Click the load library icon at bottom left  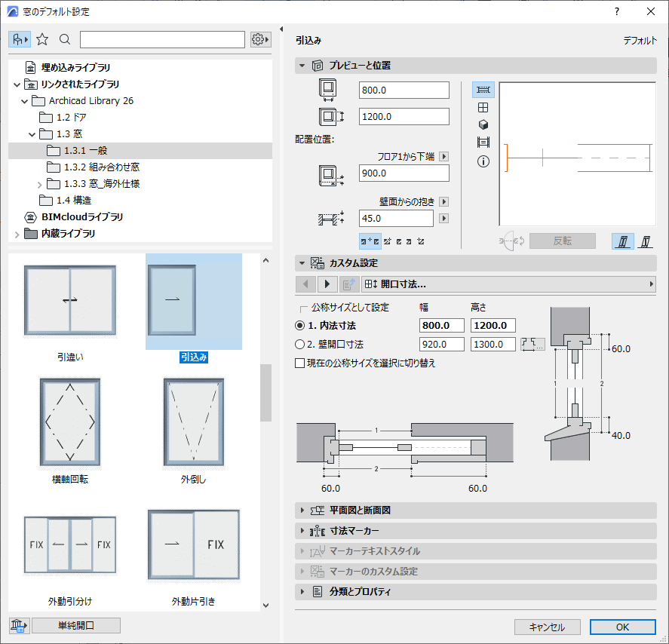point(19,625)
